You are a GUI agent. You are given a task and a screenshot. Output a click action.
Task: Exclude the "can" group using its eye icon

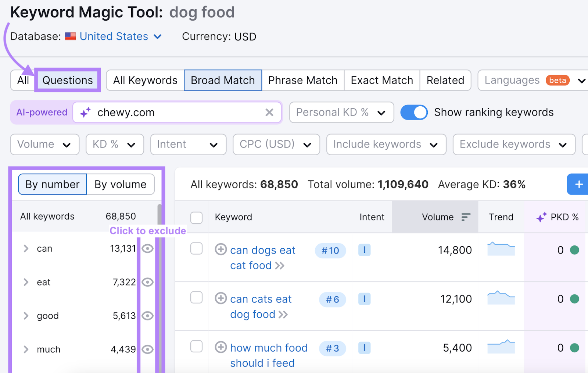(147, 248)
